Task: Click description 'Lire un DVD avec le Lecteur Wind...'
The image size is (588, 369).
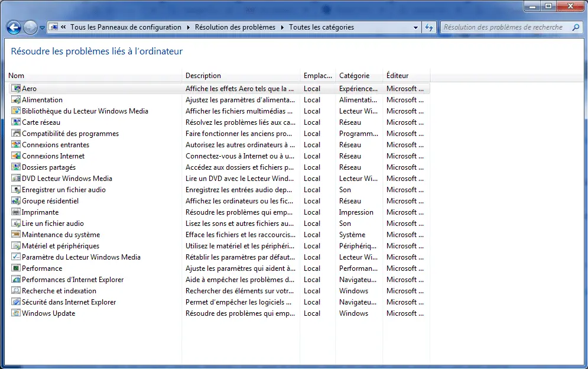Action: coord(239,179)
